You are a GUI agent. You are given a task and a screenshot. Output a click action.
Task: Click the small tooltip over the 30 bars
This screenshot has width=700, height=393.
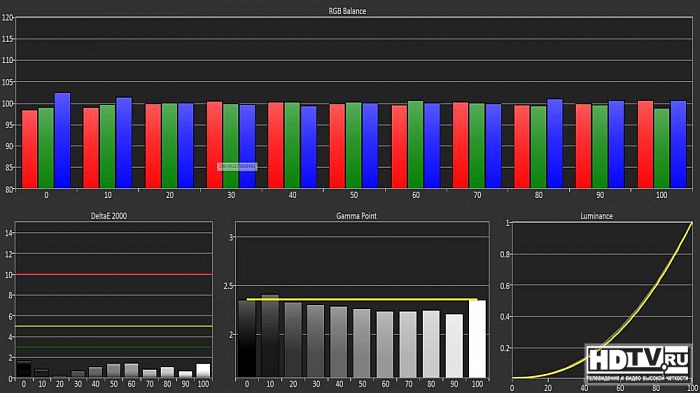(x=237, y=167)
